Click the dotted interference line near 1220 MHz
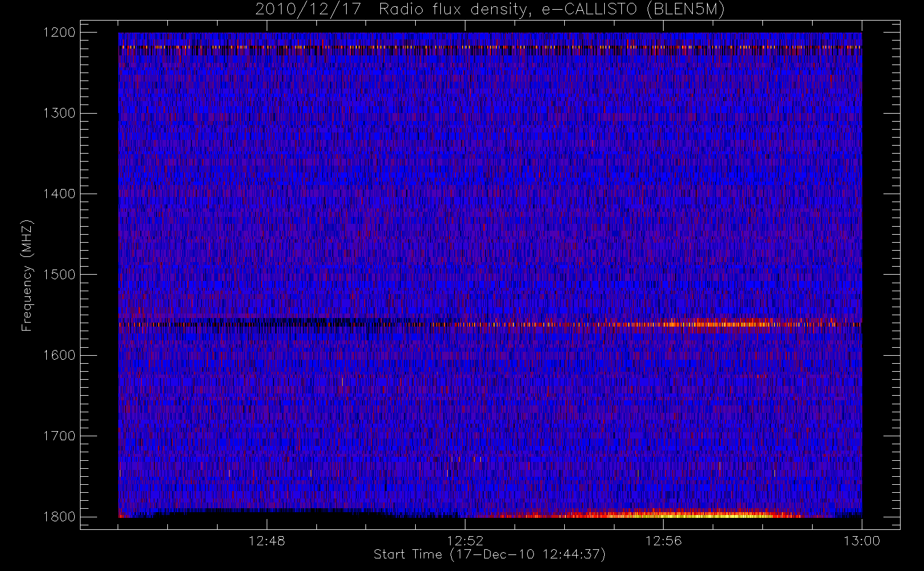The height and width of the screenshot is (571, 924). click(490, 47)
